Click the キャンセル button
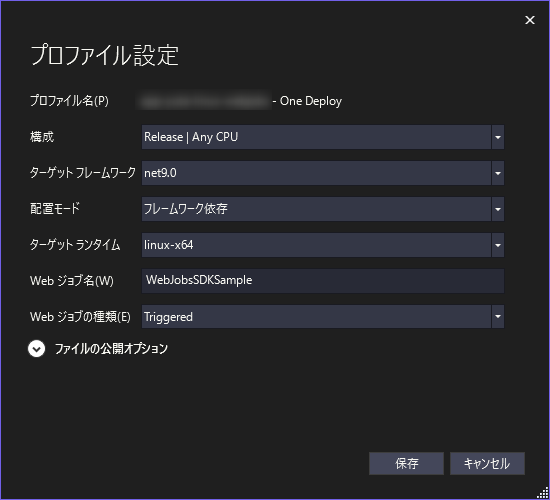 click(487, 464)
